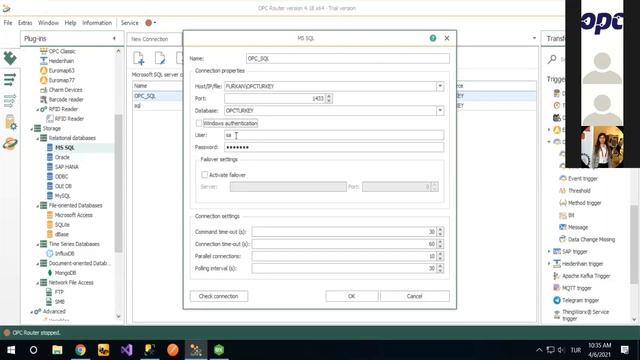Image resolution: width=640 pixels, height=360 pixels.
Task: Click the Microsoft Access icon
Action: (50, 215)
